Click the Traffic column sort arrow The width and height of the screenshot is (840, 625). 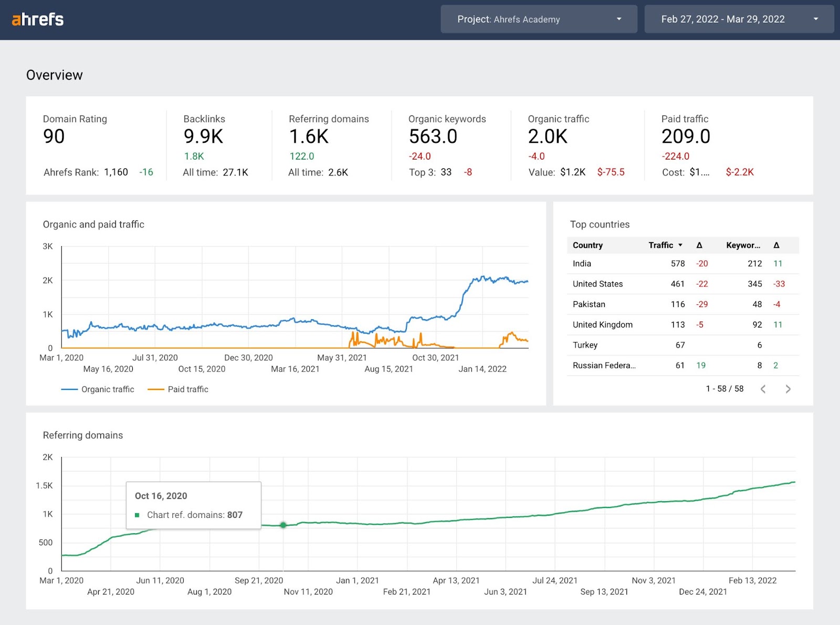[681, 245]
